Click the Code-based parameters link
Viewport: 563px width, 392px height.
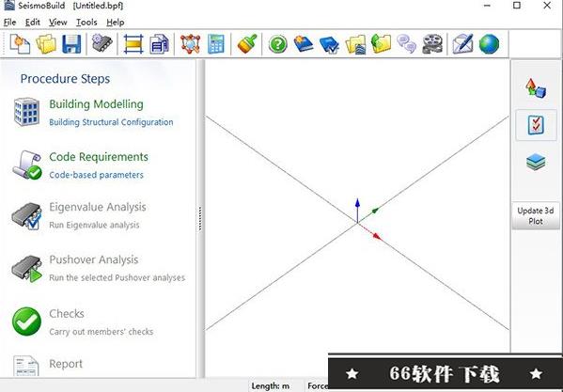click(96, 175)
